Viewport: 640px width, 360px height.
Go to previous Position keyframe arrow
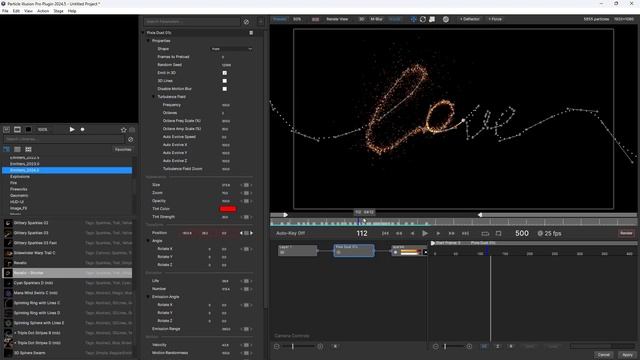[241, 233]
